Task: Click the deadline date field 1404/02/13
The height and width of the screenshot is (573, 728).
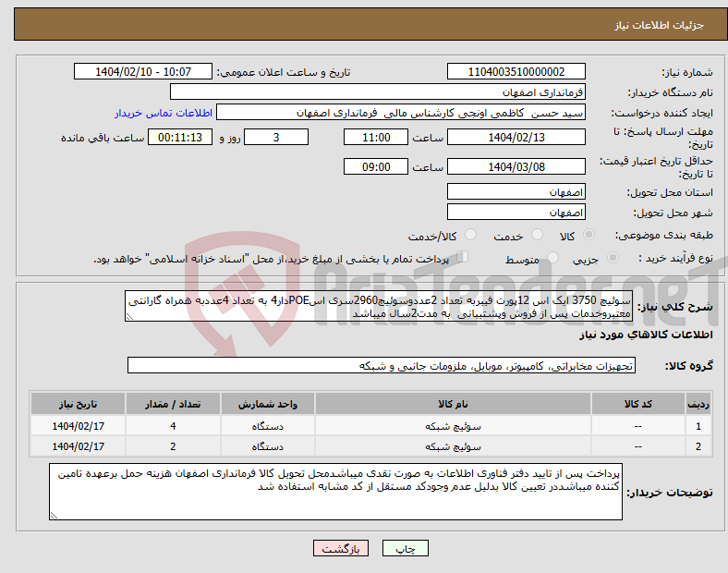Action: 516,137
